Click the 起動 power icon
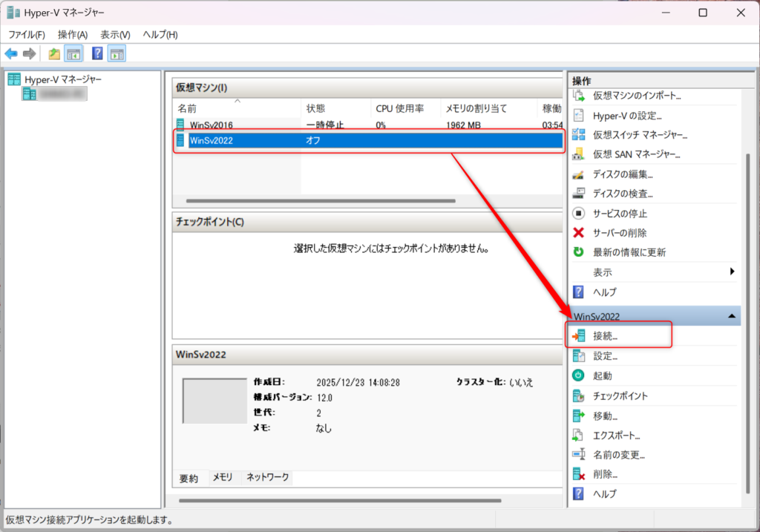The image size is (760, 532). pos(579,376)
